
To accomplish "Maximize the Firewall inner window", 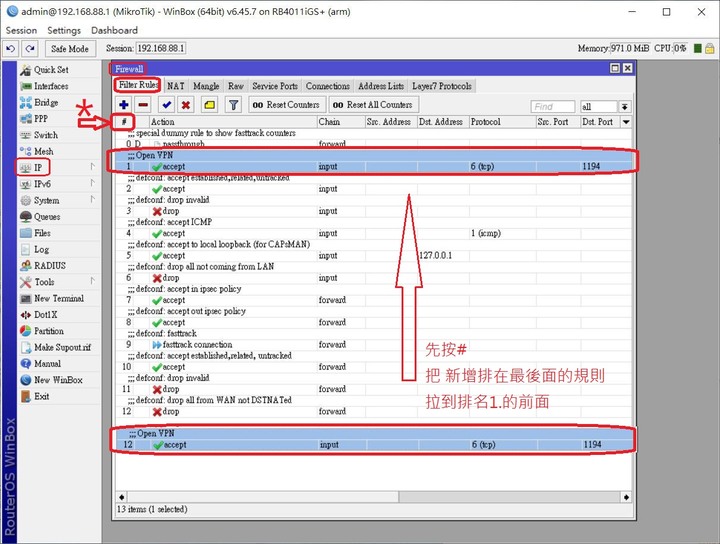I will coord(615,68).
